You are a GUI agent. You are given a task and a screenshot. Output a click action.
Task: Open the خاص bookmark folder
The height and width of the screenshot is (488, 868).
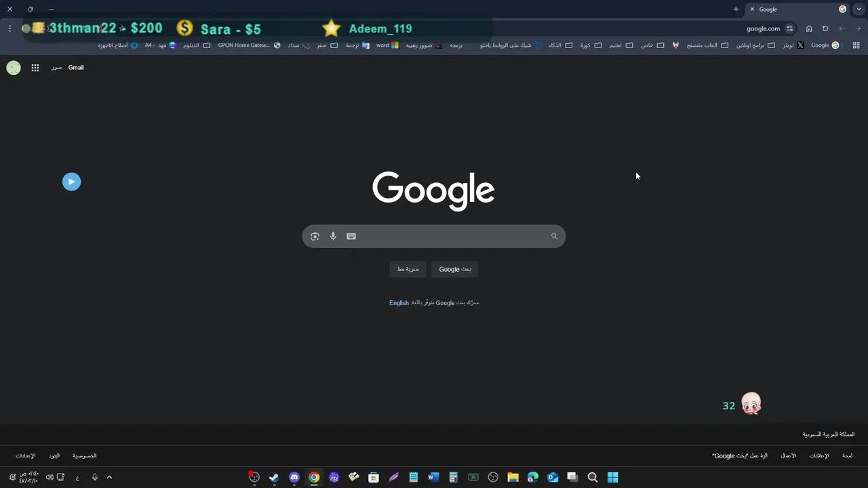[652, 45]
